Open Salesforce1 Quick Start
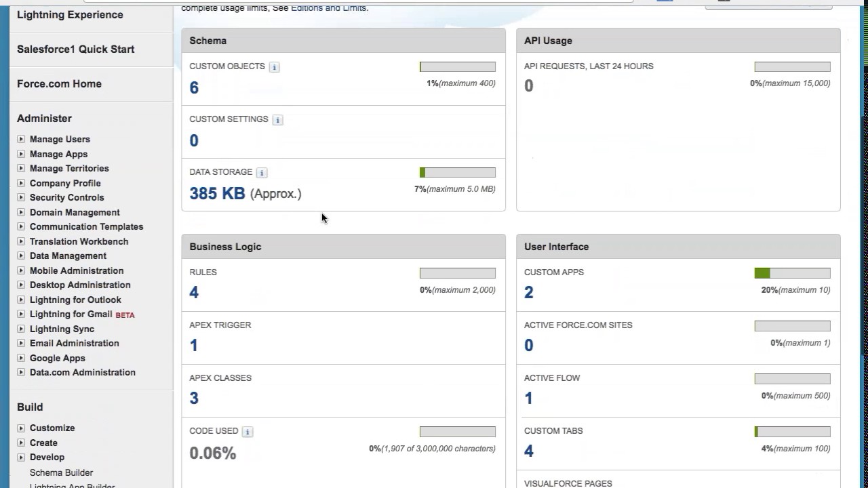 [75, 49]
